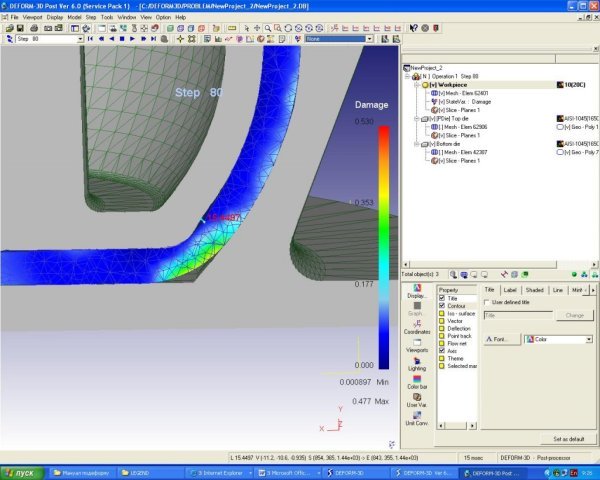Open the Display properties icon

pos(417,291)
